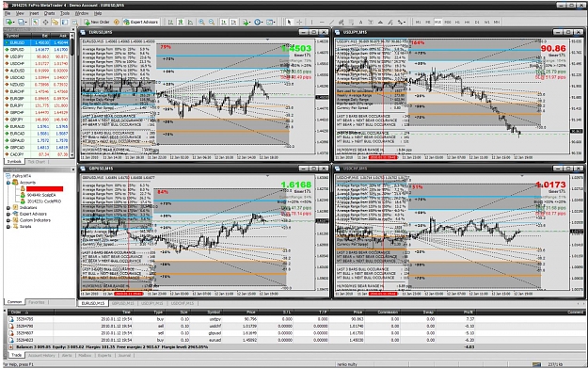The height and width of the screenshot is (369, 588).
Task: Open the Charts menu
Action: (x=49, y=13)
